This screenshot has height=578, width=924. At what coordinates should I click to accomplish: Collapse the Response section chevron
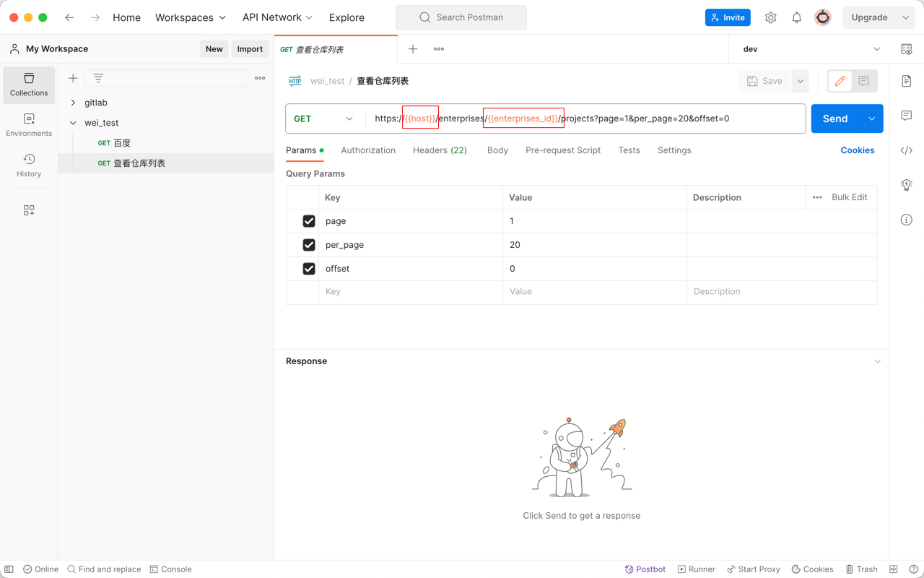(x=877, y=361)
